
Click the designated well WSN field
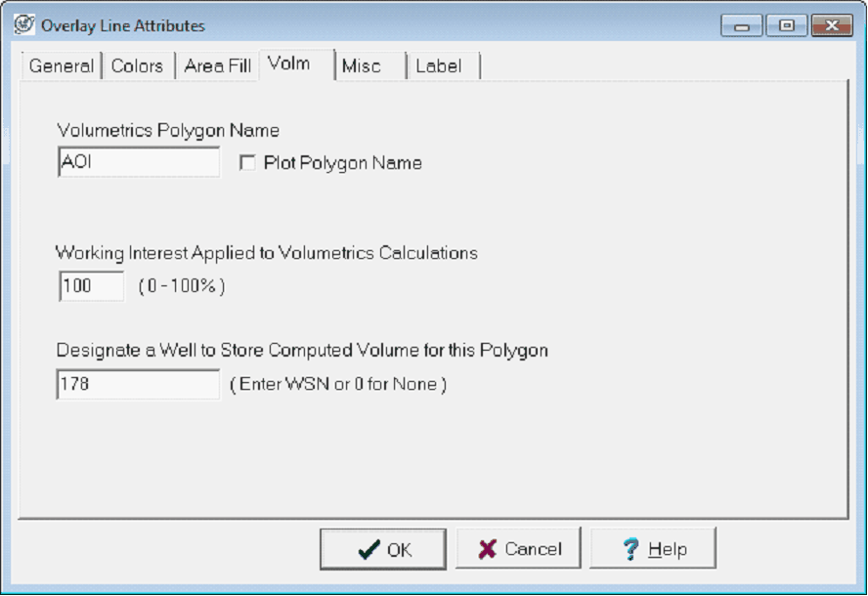point(139,384)
